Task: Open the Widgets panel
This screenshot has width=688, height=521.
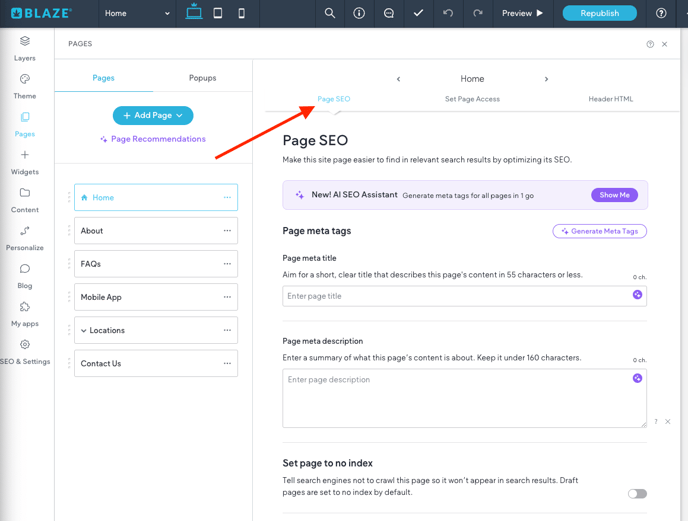Action: pos(25,156)
